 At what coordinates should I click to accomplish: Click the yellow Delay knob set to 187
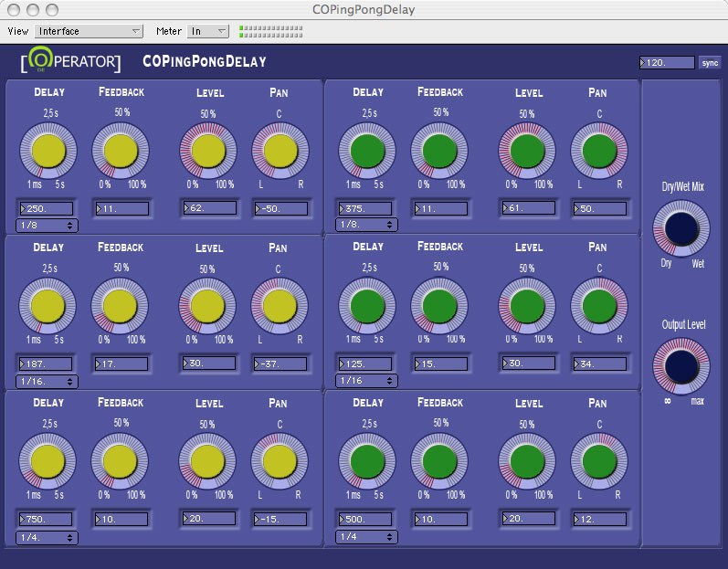click(47, 306)
